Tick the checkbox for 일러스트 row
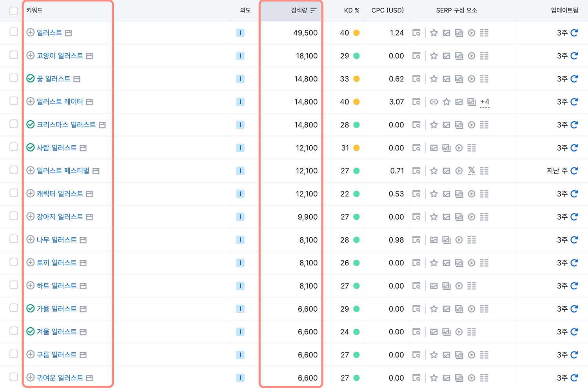The height and width of the screenshot is (388, 588). click(14, 32)
